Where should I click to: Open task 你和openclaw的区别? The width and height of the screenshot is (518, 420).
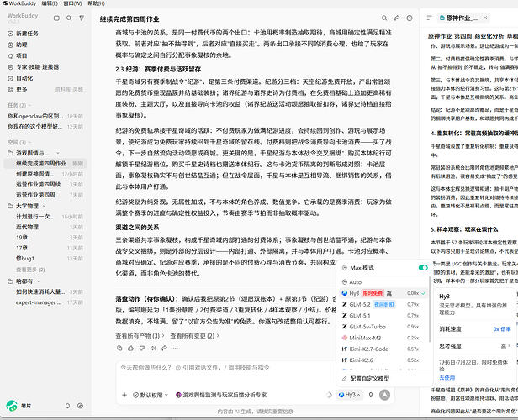[x=45, y=116]
